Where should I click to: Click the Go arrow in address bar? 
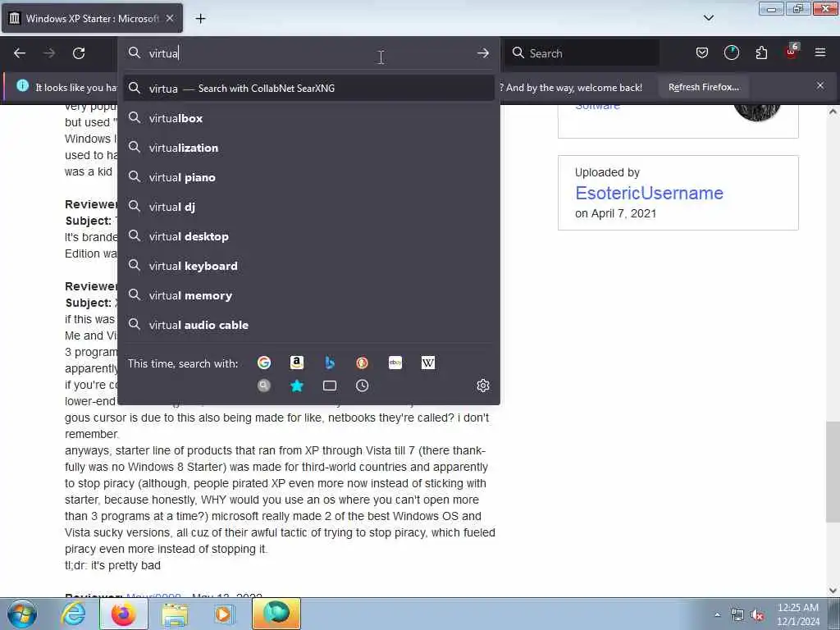coord(482,53)
